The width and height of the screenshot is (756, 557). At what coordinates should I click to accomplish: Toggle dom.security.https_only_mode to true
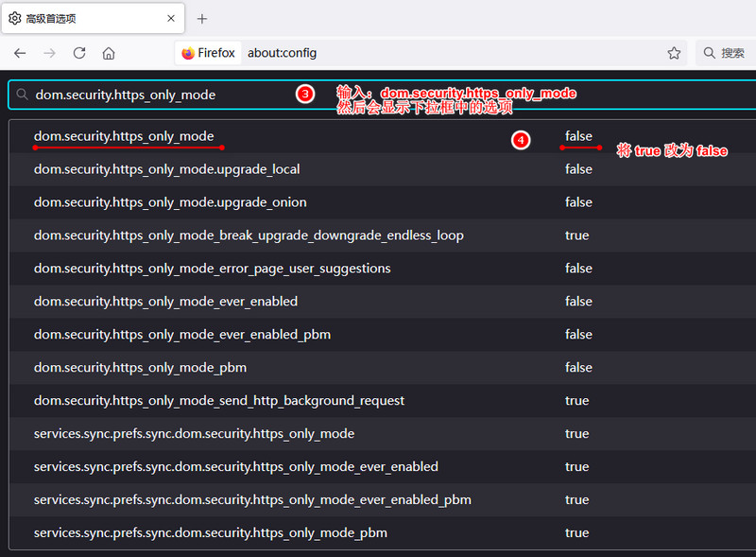[576, 135]
